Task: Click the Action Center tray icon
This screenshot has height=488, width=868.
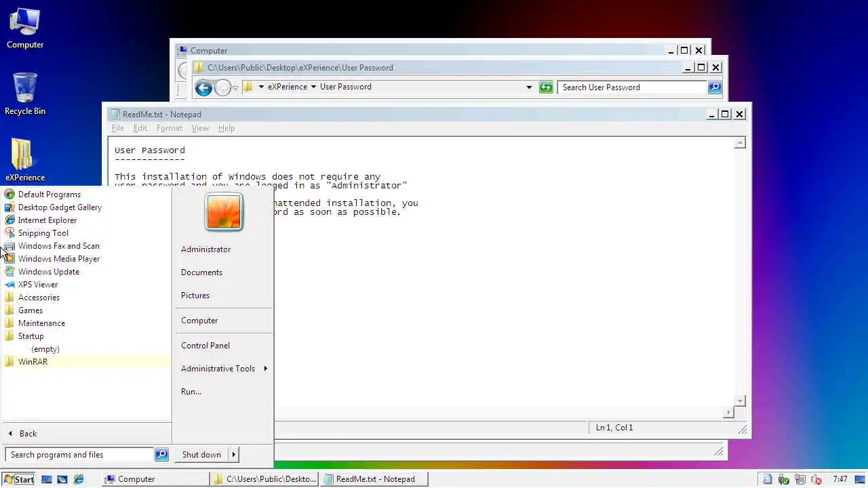Action: point(767,479)
